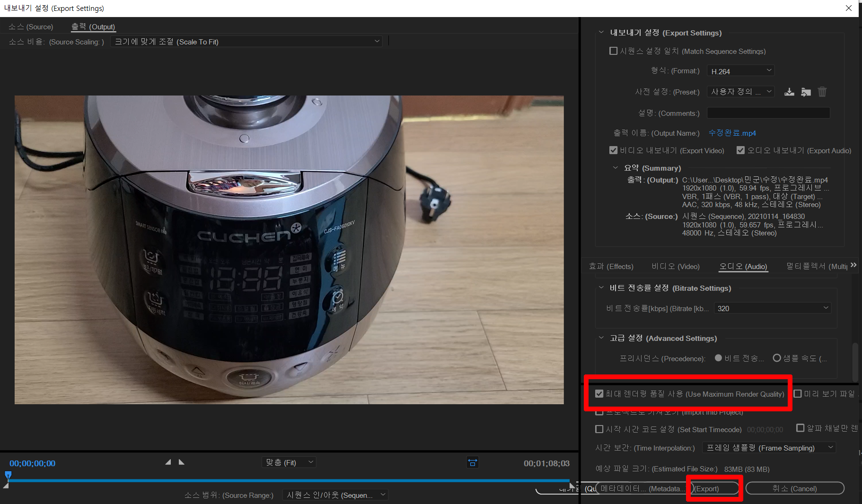Screen dimensions: 862x504
Task: Open the Multiplexer tab
Action: [817, 267]
